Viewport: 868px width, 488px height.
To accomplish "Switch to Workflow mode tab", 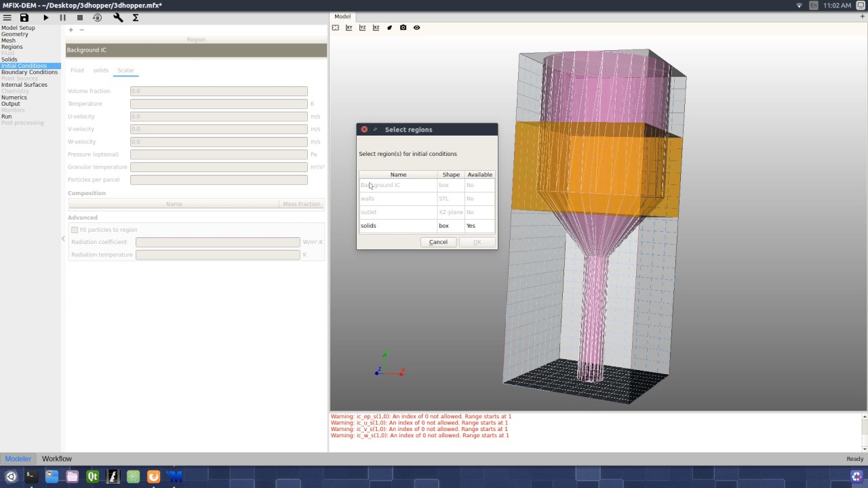I will click(x=57, y=459).
